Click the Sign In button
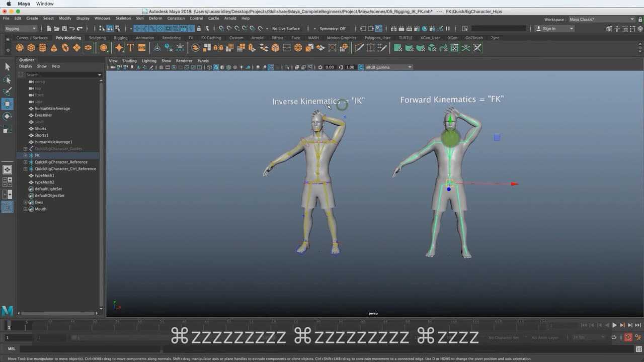This screenshot has height=362, width=644. click(549, 29)
